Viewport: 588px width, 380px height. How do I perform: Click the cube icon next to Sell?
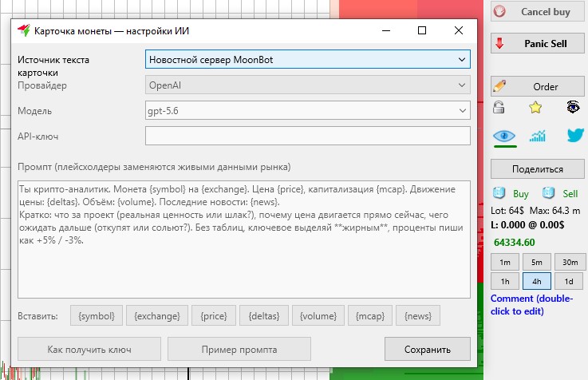click(x=548, y=193)
